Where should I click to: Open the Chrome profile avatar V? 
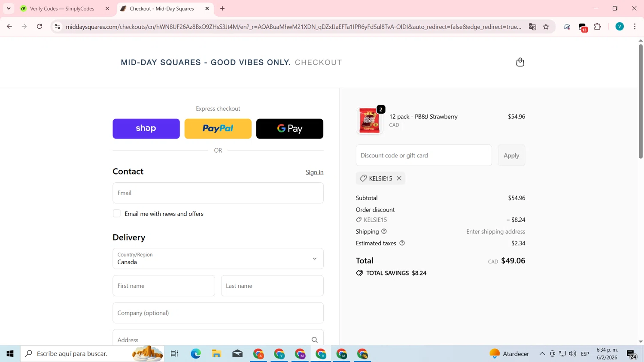pyautogui.click(x=620, y=27)
